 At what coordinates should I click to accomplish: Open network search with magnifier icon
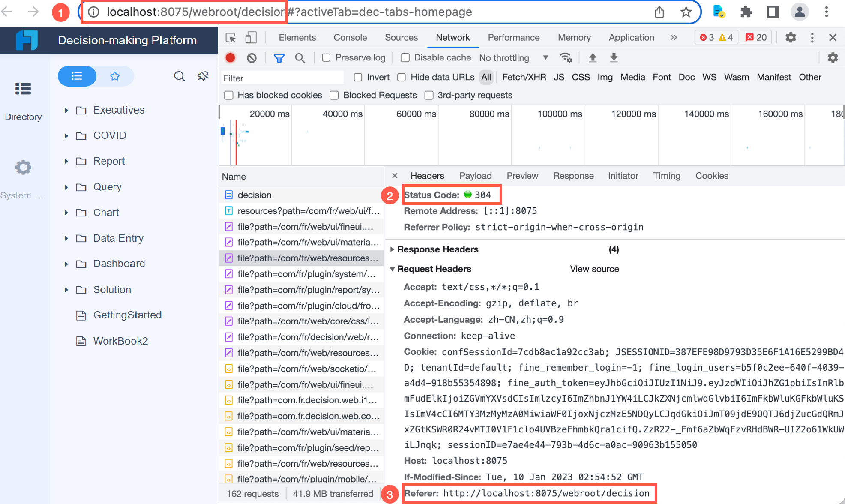(300, 57)
